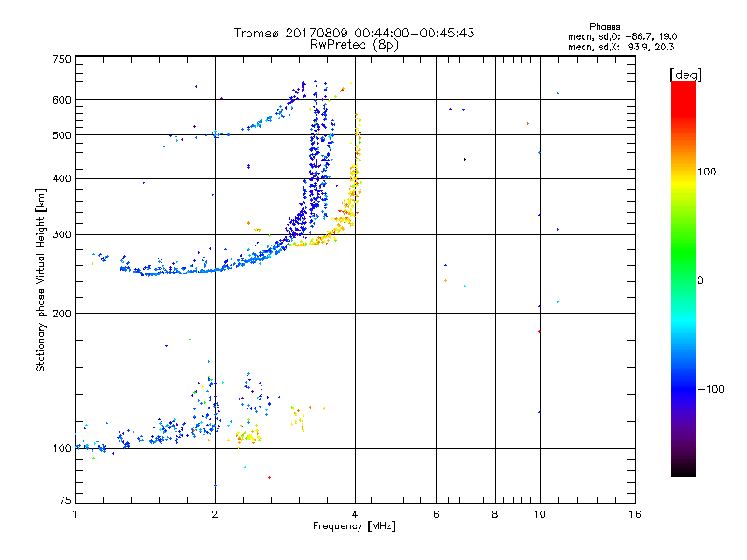Click the '0' tick label on the color bar
Image resolution: width=747 pixels, height=560 pixels.
click(700, 280)
